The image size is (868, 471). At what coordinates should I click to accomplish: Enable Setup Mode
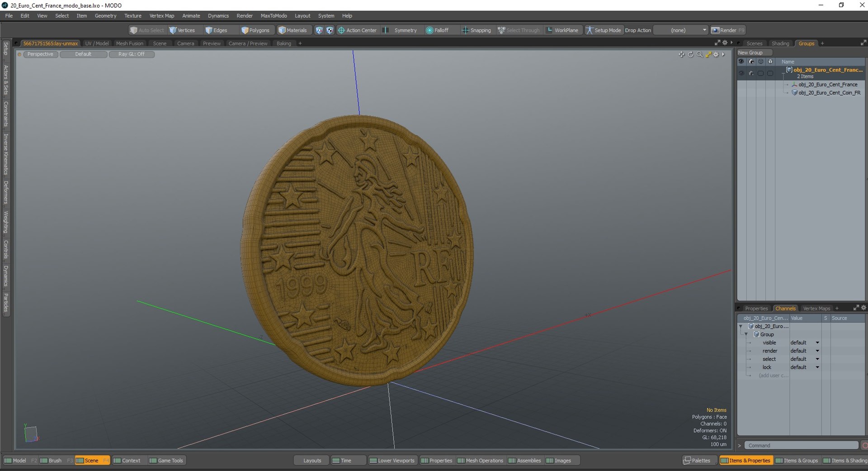pyautogui.click(x=604, y=30)
